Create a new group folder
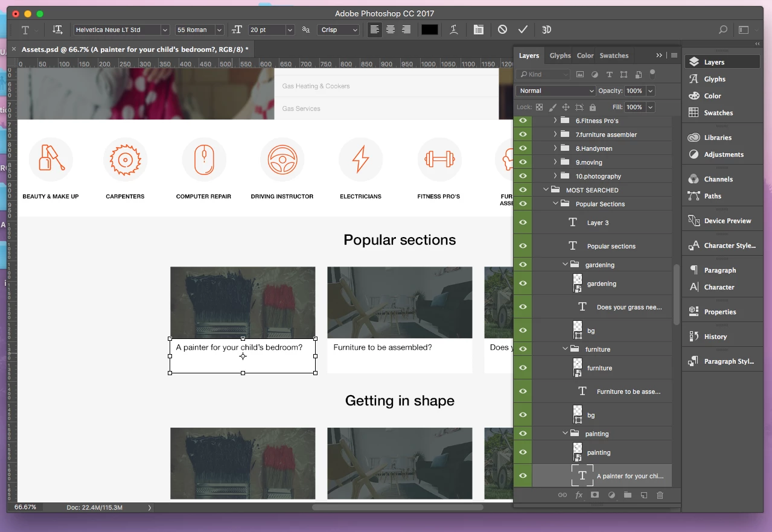This screenshot has height=532, width=772. point(628,495)
